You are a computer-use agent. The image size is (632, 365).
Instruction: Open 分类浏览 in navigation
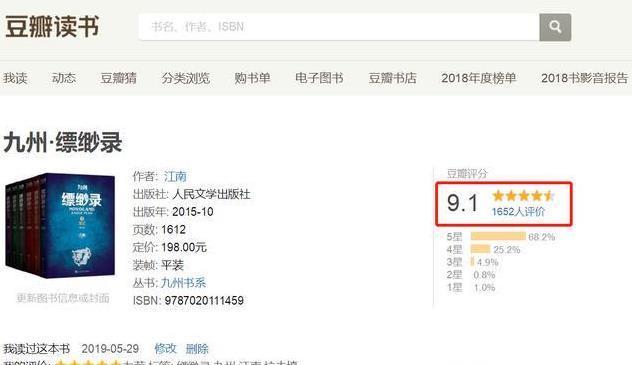185,78
